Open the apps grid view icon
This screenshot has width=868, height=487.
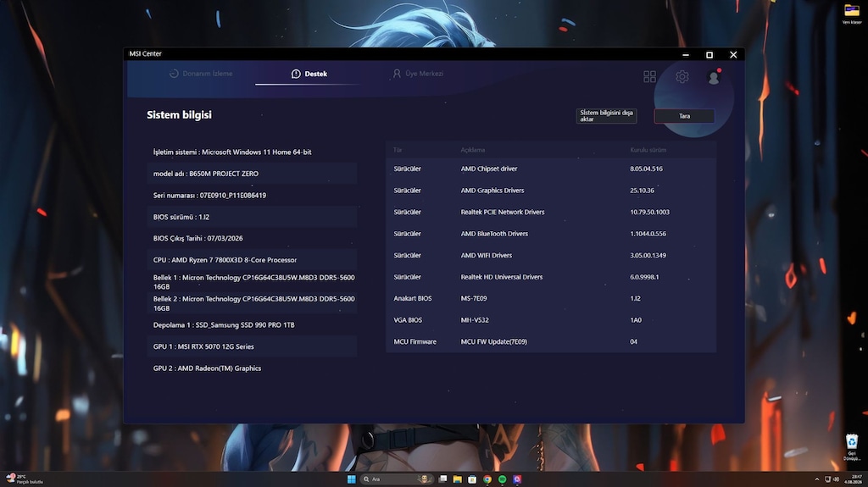pyautogui.click(x=650, y=76)
